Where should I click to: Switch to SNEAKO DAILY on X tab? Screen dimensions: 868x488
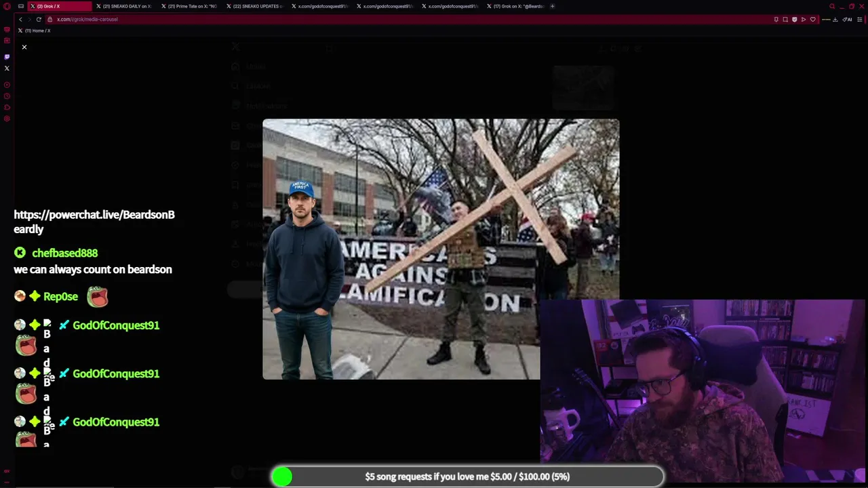point(125,6)
